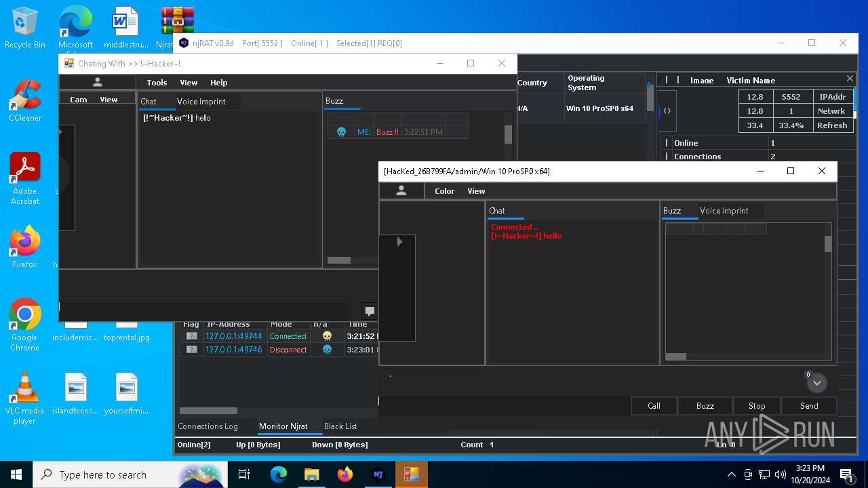Image resolution: width=868 pixels, height=488 pixels.
Task: Open VLC media player desktop shortcut
Action: tap(25, 398)
